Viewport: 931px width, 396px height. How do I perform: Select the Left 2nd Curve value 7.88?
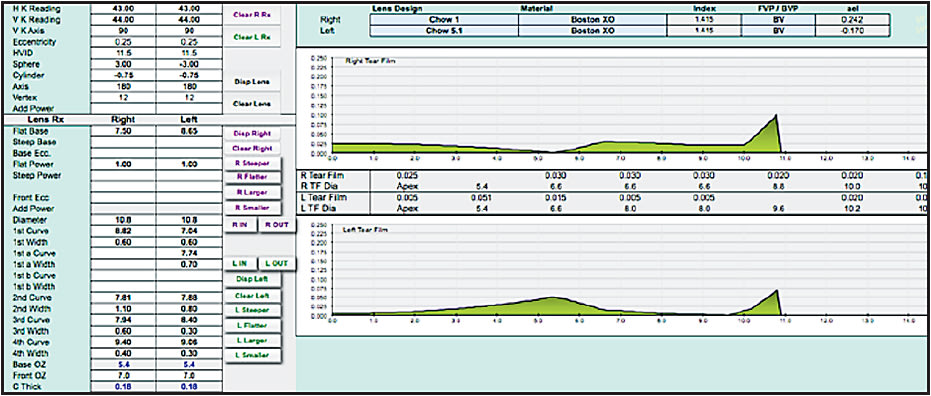[189, 297]
